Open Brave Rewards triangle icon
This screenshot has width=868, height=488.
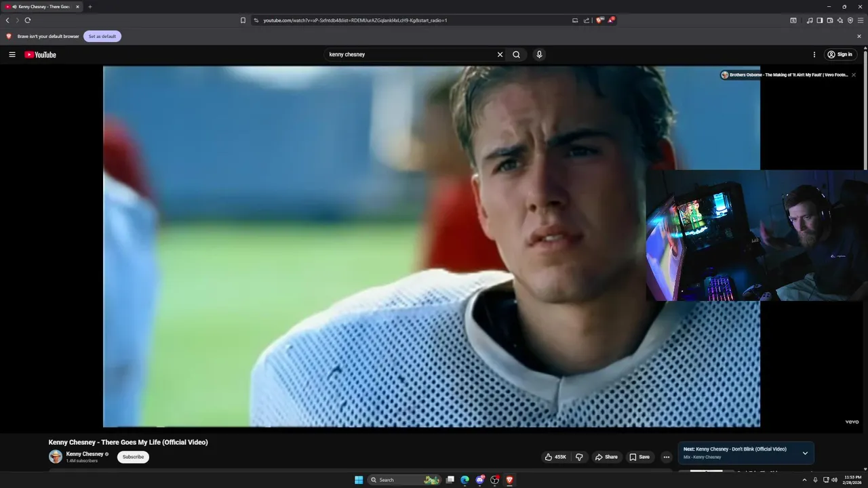pyautogui.click(x=611, y=20)
